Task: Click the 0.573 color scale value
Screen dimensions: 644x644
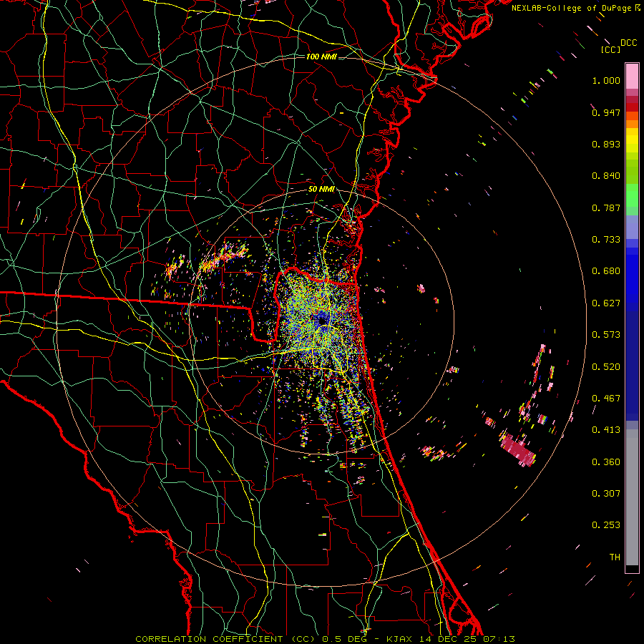Action: click(606, 335)
